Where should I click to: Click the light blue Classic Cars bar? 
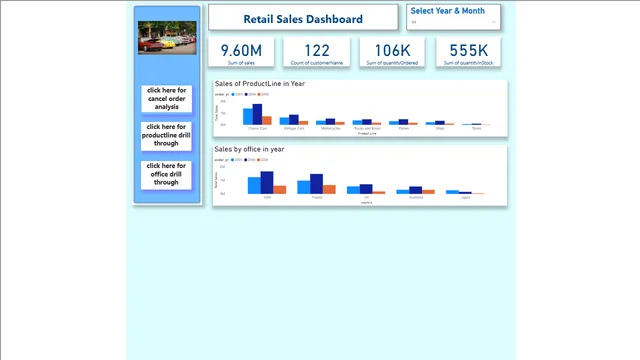(248, 117)
